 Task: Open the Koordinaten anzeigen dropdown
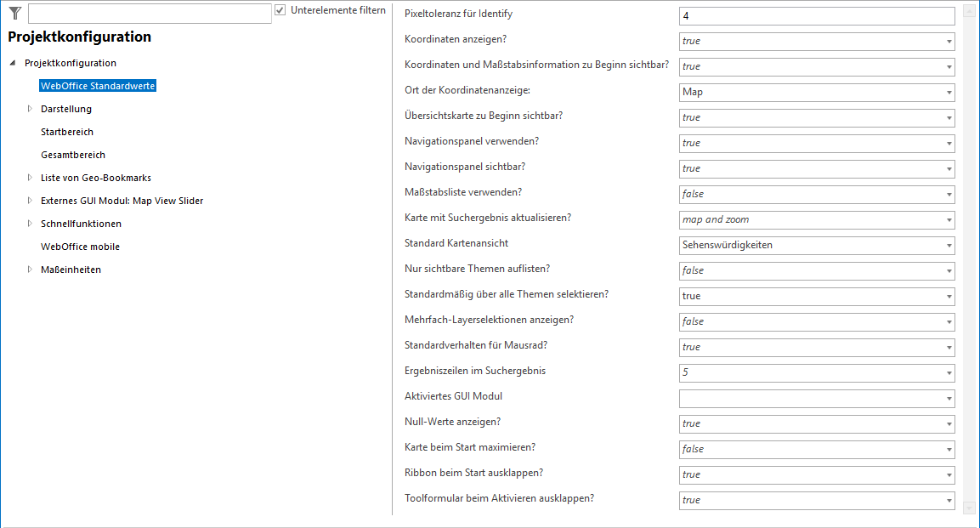[x=949, y=42]
